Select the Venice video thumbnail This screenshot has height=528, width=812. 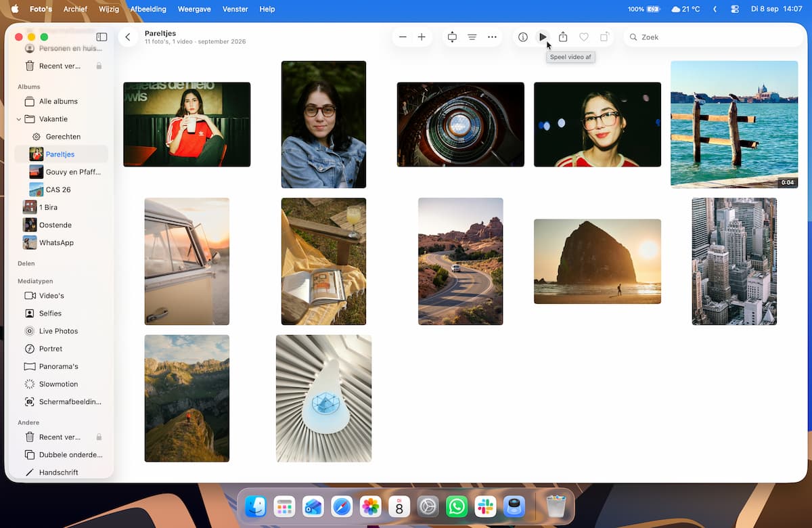pos(734,125)
